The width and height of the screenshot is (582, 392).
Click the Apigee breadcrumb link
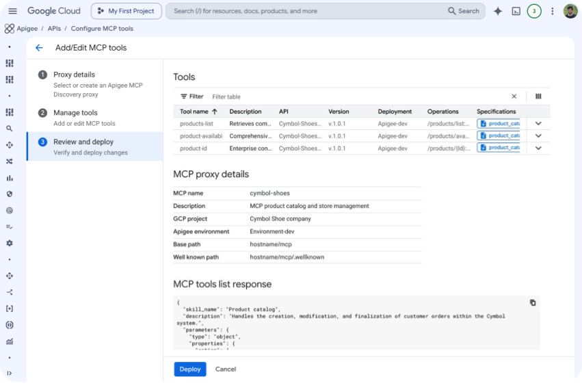tap(27, 29)
